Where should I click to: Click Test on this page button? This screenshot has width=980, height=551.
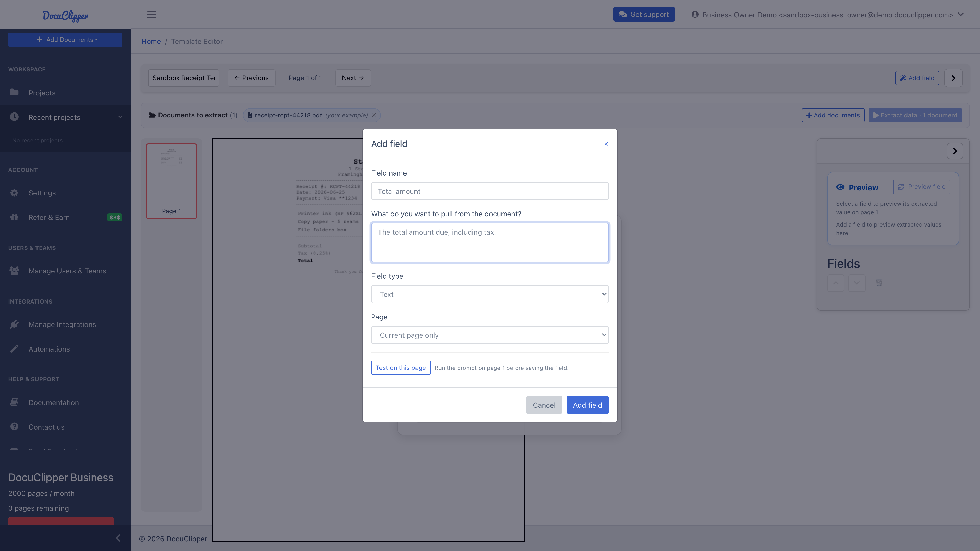click(x=401, y=368)
